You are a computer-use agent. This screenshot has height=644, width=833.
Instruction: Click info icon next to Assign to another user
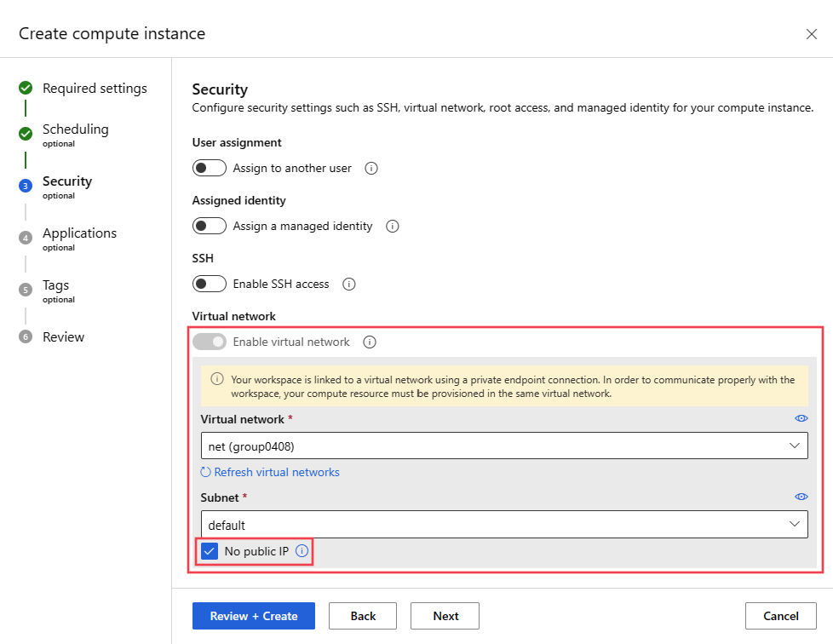point(371,169)
